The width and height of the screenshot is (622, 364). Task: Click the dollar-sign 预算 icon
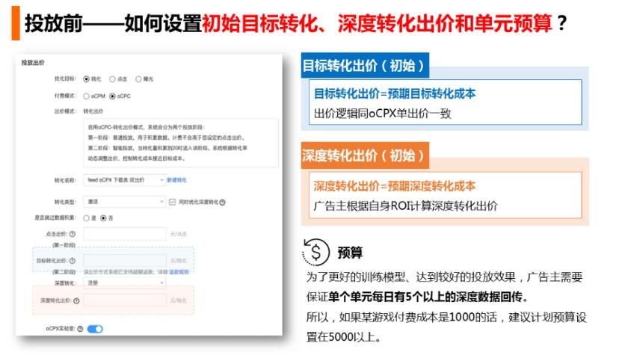point(316,252)
